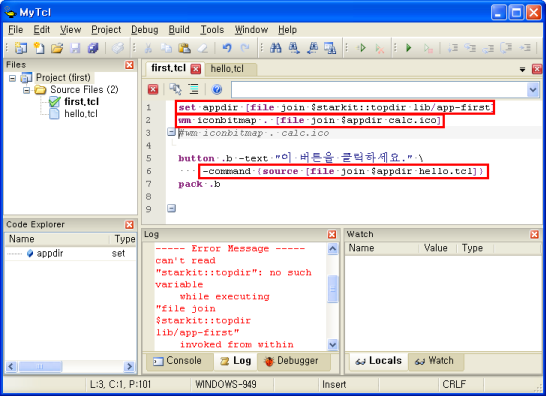The height and width of the screenshot is (396, 546).
Task: Switch to the Debugger tab
Action: point(291,361)
